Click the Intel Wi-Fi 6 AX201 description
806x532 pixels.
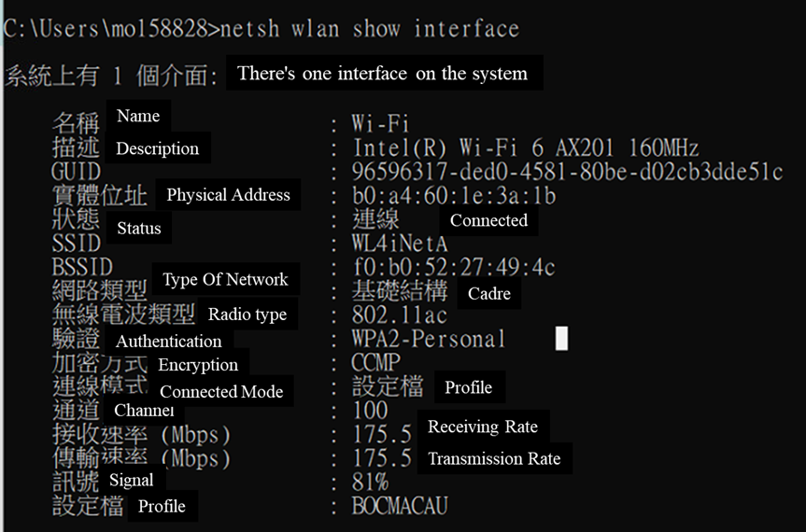pos(525,147)
